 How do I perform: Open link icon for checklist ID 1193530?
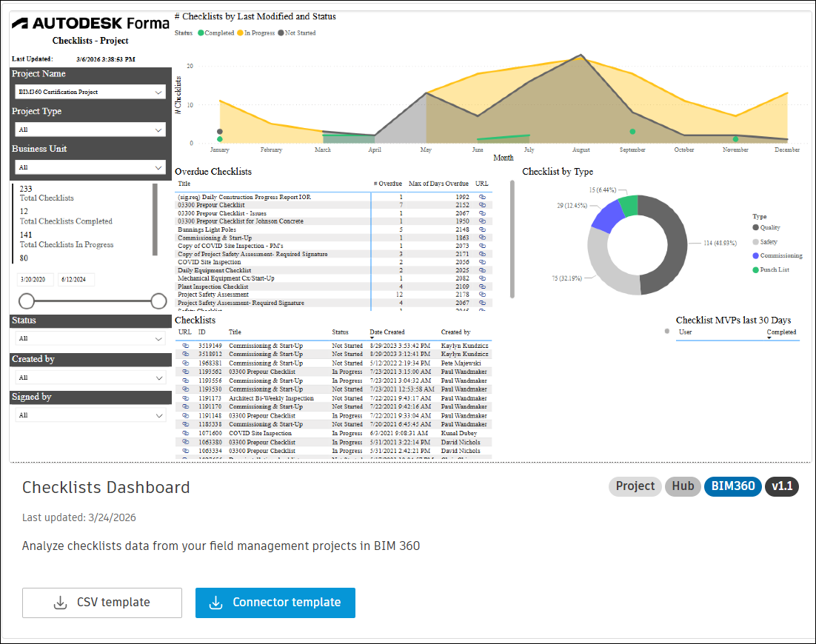[x=185, y=389]
